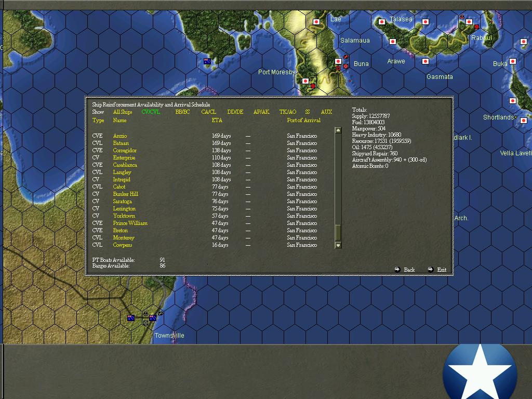
Task: Sort by ETA column header
Action: 217,120
